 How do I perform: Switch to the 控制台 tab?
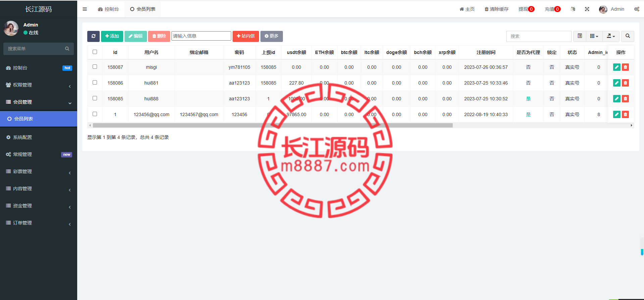coord(108,9)
